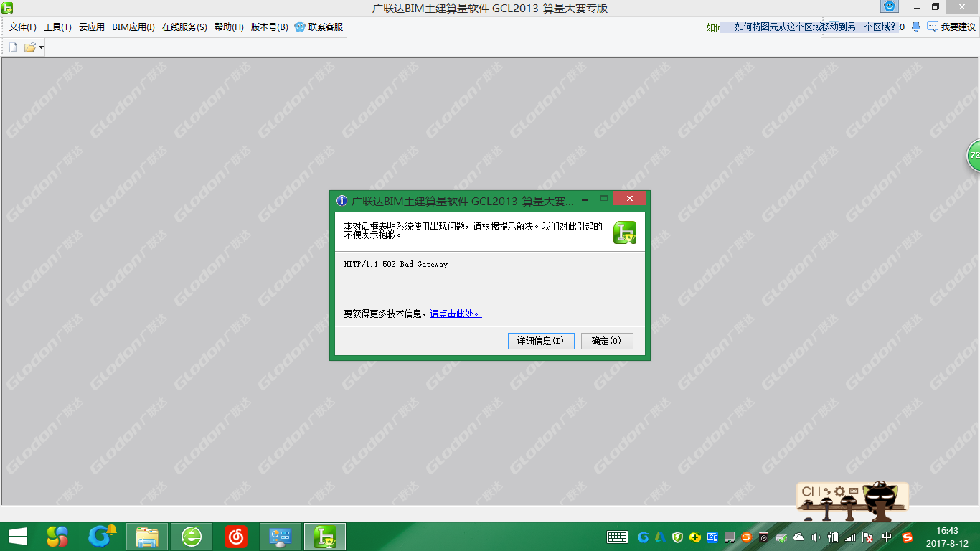The height and width of the screenshot is (551, 980).
Task: Click 我要建议 suggestion button
Action: (x=952, y=27)
